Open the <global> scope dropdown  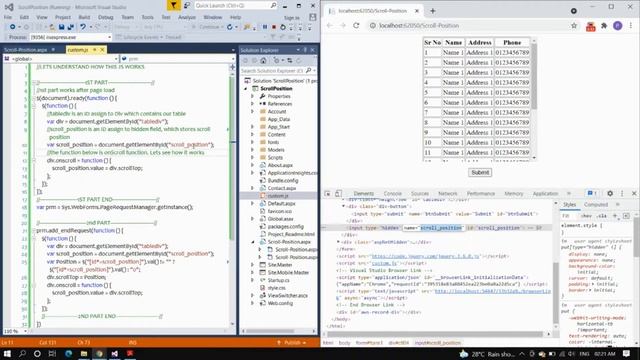(61, 59)
